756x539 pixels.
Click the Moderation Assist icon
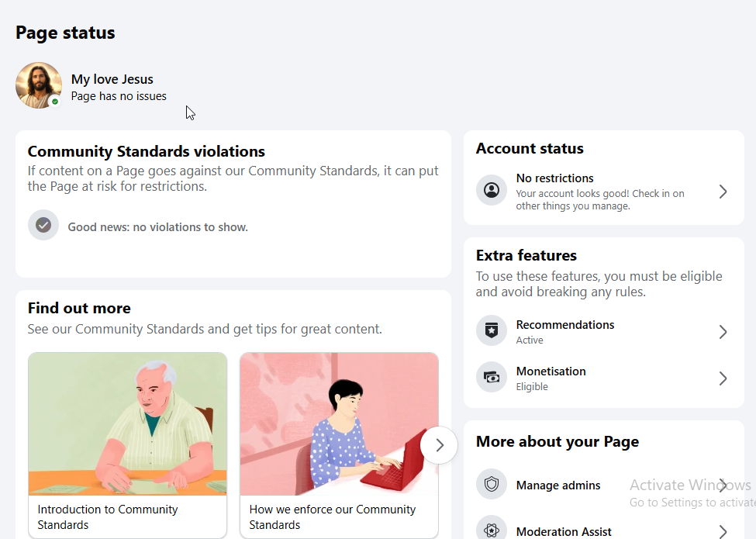click(492, 528)
